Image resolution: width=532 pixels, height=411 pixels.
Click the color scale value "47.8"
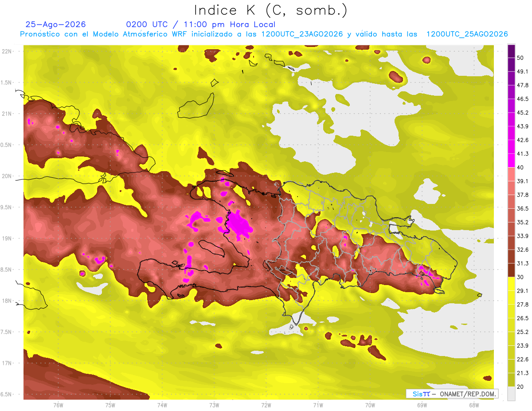523,85
